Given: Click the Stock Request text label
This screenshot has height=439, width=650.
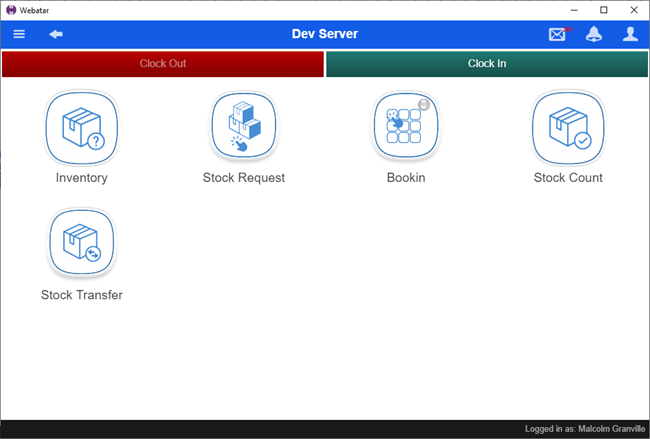Looking at the screenshot, I should point(244,178).
